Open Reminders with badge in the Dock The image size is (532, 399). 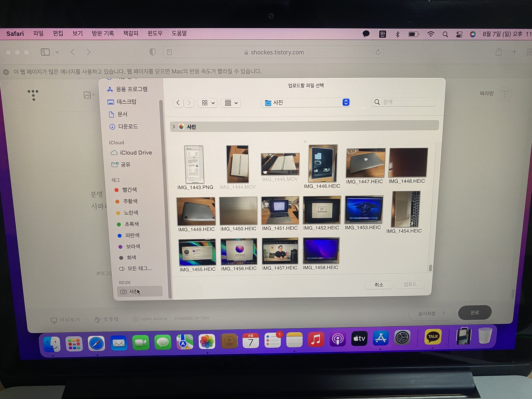tap(273, 340)
